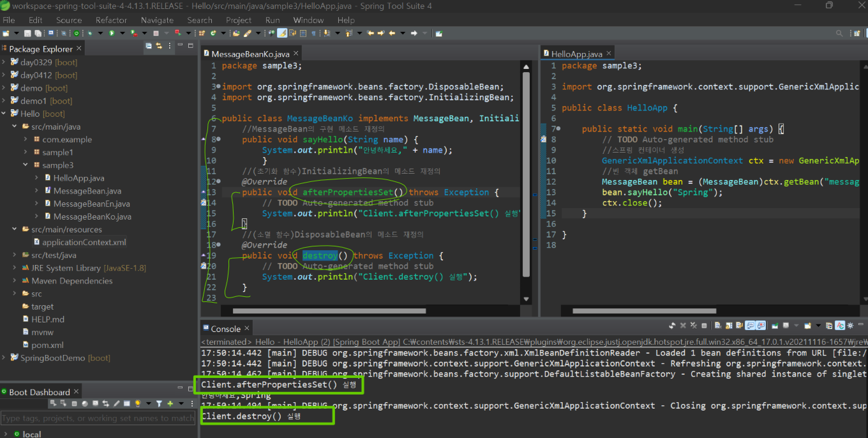Toggle Pin Console icon
The width and height of the screenshot is (868, 438).
pos(775,326)
